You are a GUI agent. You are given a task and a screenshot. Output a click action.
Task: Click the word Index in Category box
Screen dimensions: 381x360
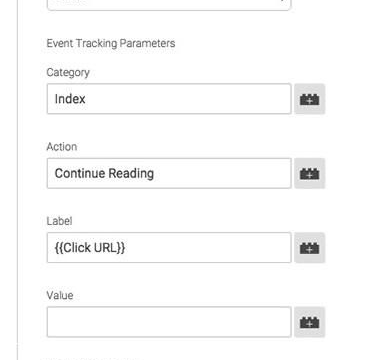coord(70,99)
